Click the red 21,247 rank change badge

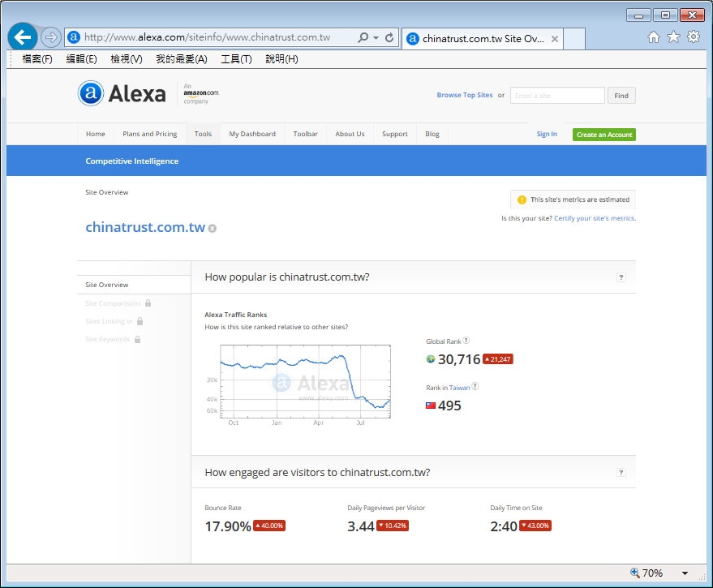tap(498, 359)
